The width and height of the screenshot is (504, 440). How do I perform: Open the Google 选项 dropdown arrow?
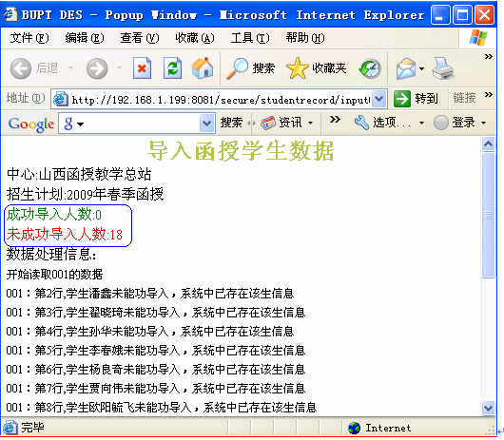pyautogui.click(x=421, y=123)
